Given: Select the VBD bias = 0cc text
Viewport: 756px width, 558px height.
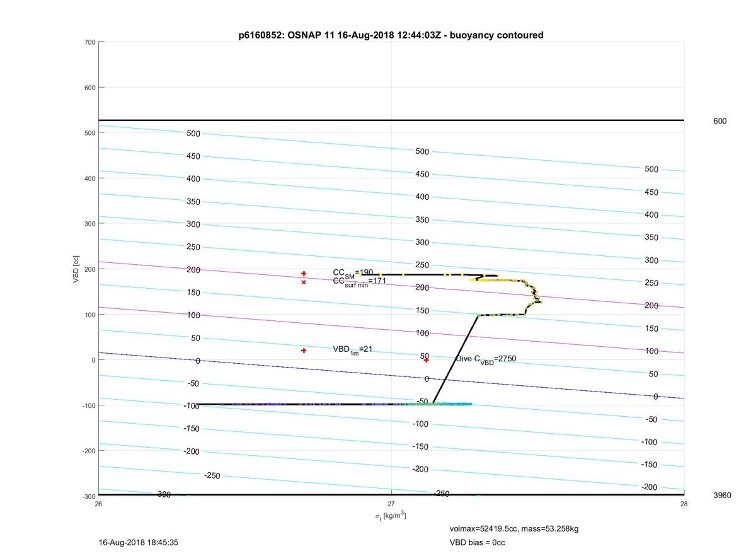Looking at the screenshot, I should (x=477, y=542).
